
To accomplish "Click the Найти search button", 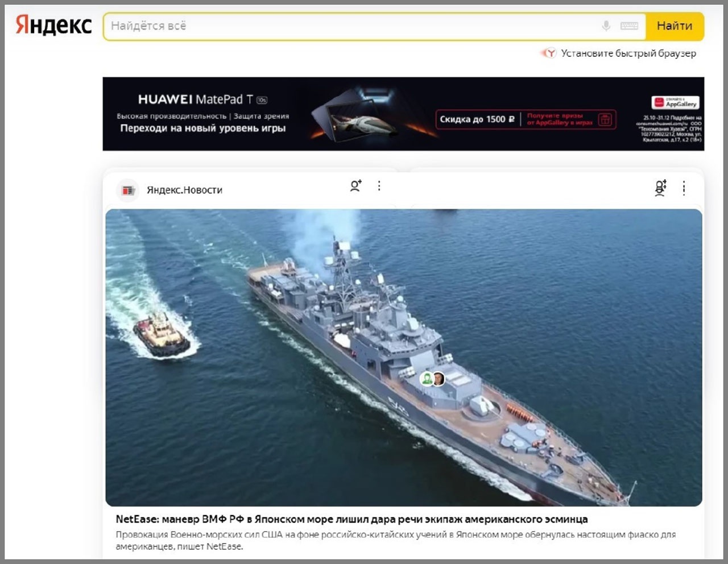I will tap(675, 26).
